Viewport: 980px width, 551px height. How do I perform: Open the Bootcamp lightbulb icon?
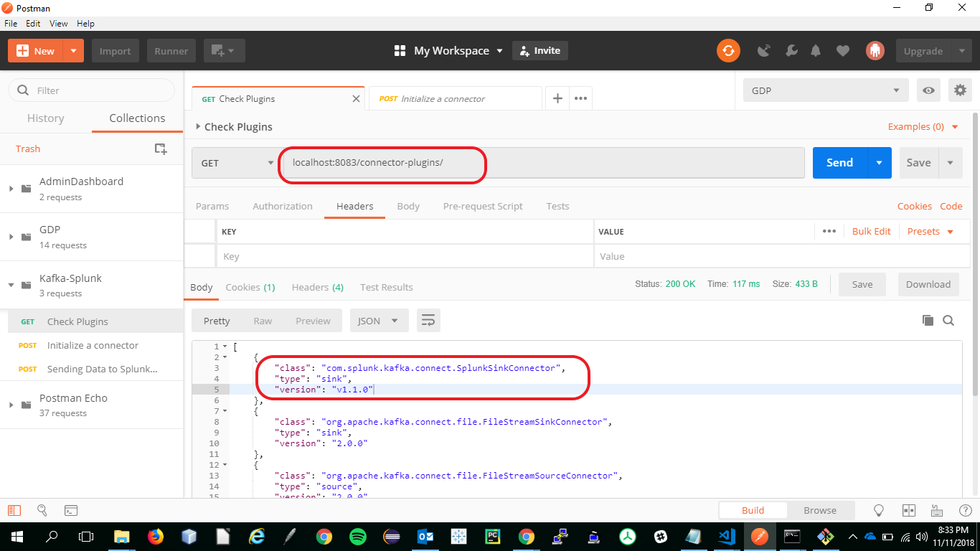878,510
